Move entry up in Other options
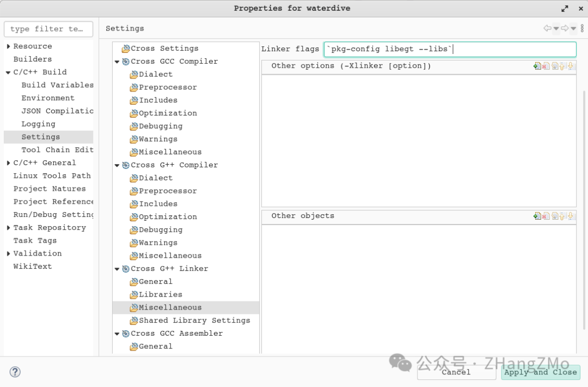This screenshot has width=588, height=387. click(562, 66)
